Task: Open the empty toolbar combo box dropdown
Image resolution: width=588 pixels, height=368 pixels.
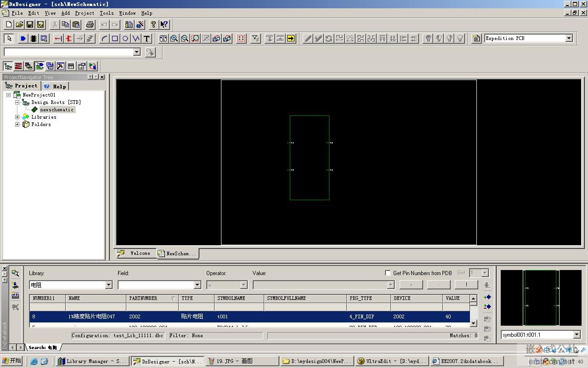Action: (x=136, y=52)
